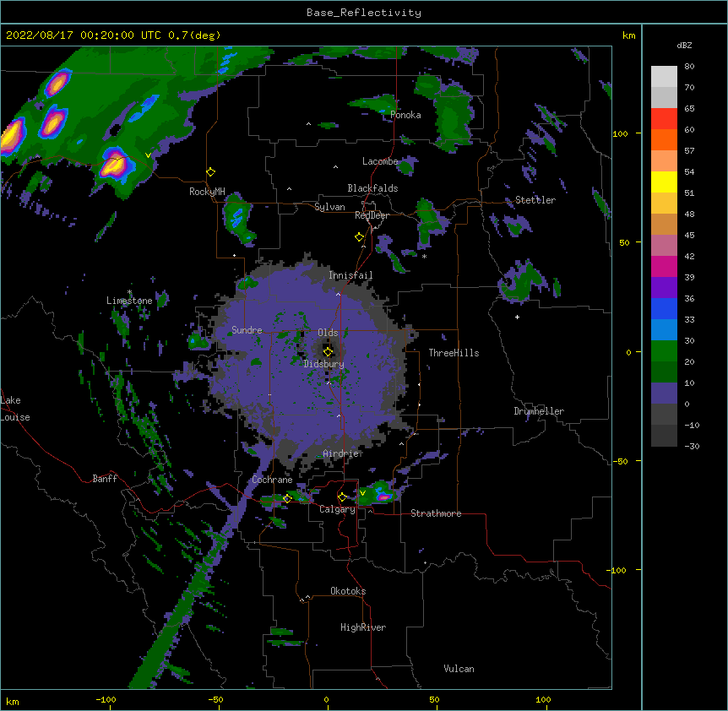This screenshot has height=711, width=728.
Task: Click the Vulcan label
Action: click(459, 669)
